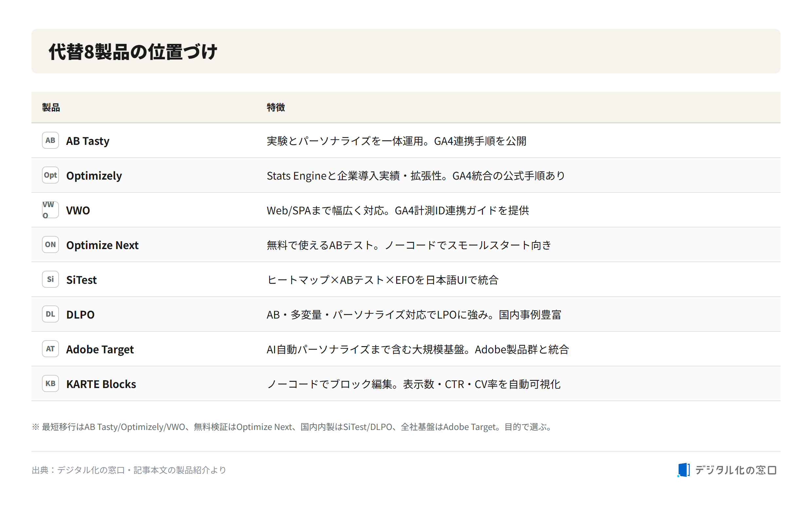Select the VWO product name
The image size is (812, 508).
[x=78, y=210]
